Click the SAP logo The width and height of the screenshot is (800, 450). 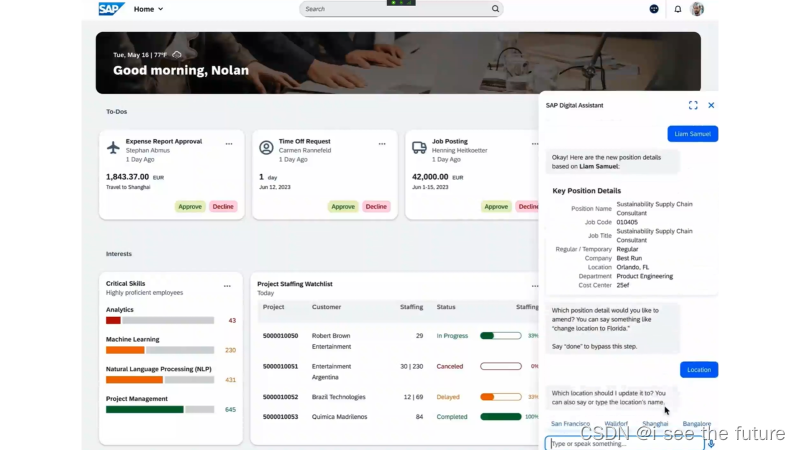(111, 9)
